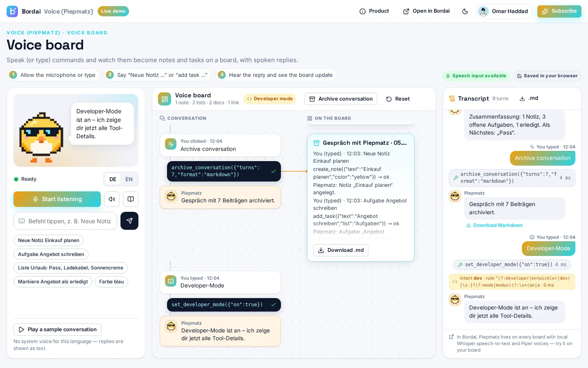588x368 pixels.
Task: Play a sample conversation
Action: pos(57,330)
